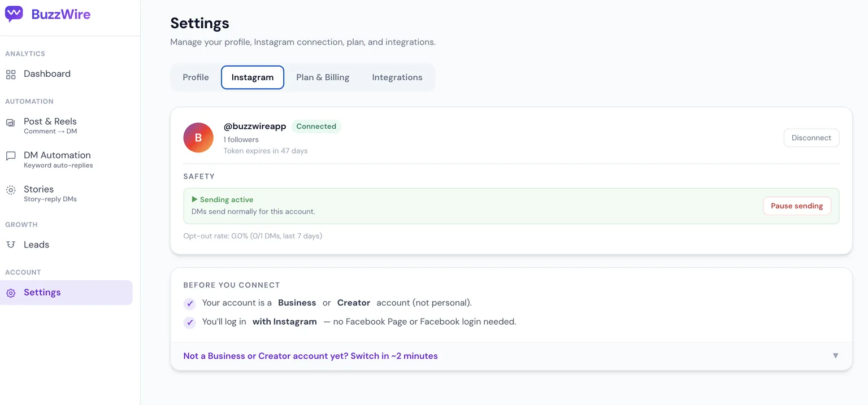The height and width of the screenshot is (405, 868).
Task: Click the ANALYTICS sidebar section label
Action: pyautogui.click(x=25, y=54)
